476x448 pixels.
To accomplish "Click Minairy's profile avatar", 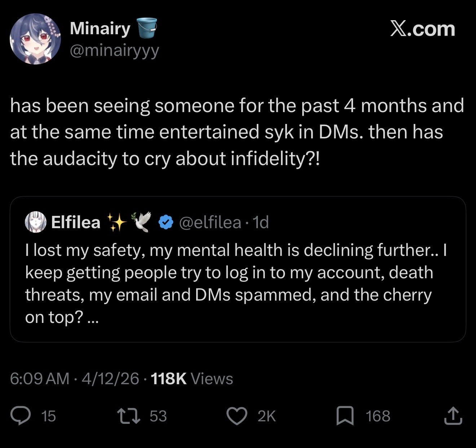I will (x=35, y=39).
